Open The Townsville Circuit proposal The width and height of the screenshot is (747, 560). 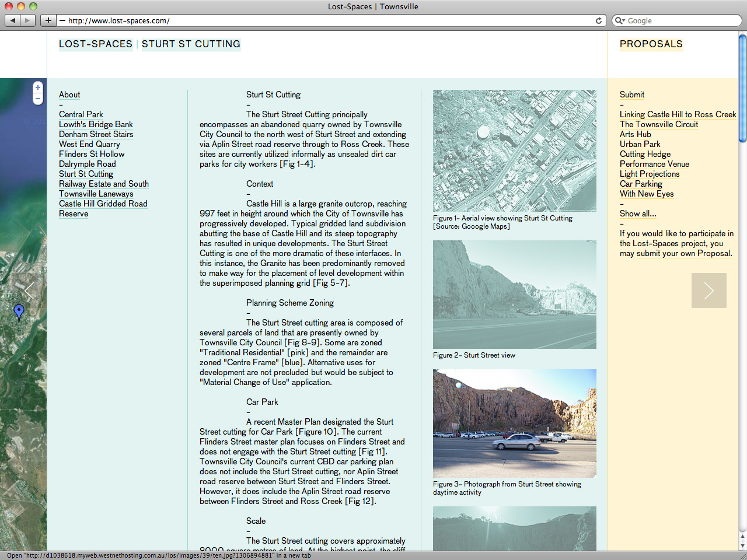pyautogui.click(x=659, y=124)
